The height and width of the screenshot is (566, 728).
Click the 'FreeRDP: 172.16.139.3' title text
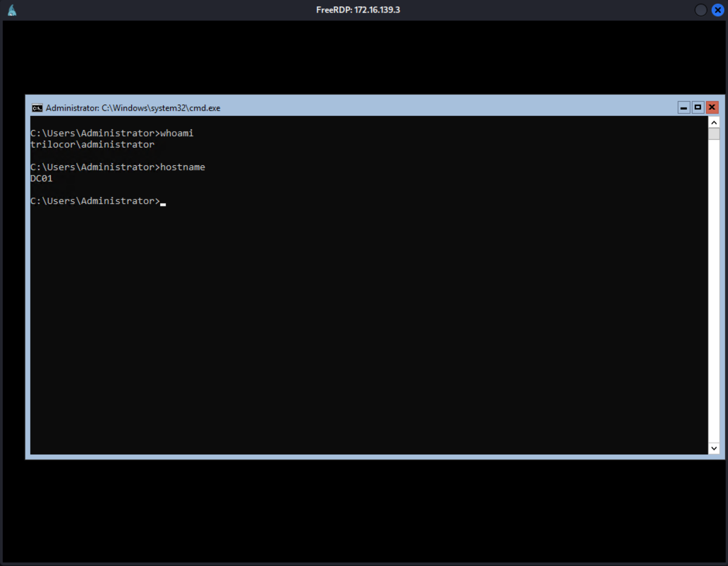pyautogui.click(x=358, y=10)
